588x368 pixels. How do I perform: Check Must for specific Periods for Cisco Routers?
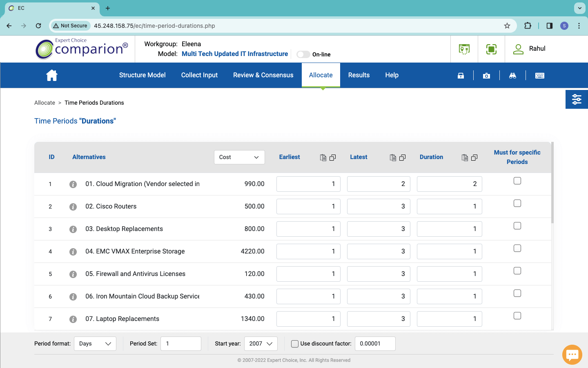coord(517,203)
